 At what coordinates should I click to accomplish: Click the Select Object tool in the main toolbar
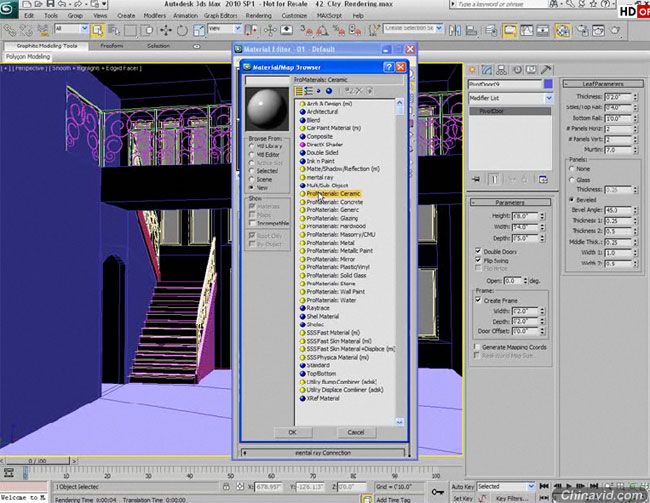coord(98,30)
